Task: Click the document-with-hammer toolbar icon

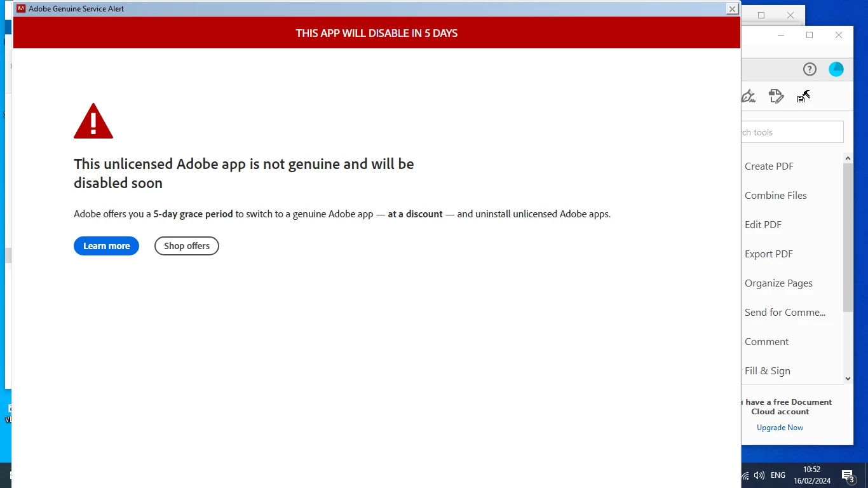Action: [803, 96]
